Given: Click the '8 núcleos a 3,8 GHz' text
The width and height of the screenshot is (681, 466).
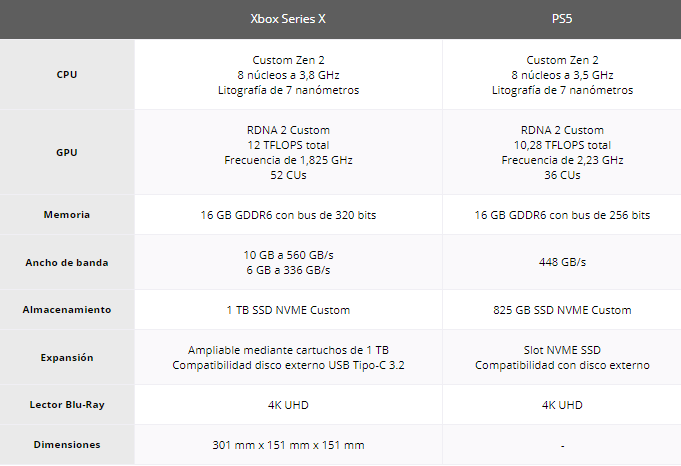Looking at the screenshot, I should pyautogui.click(x=288, y=75).
